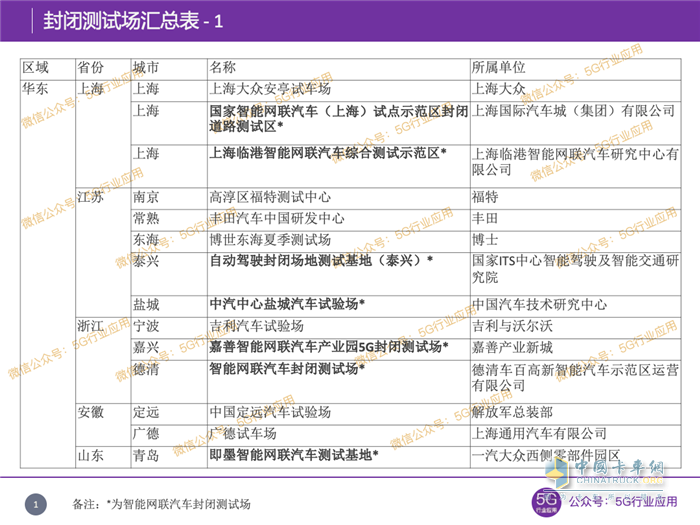Click the 南京 city cell
The width and height of the screenshot is (700, 525).
pyautogui.click(x=169, y=199)
